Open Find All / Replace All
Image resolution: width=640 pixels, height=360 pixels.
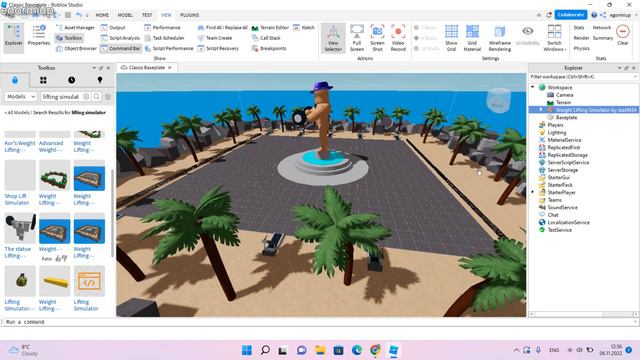222,27
